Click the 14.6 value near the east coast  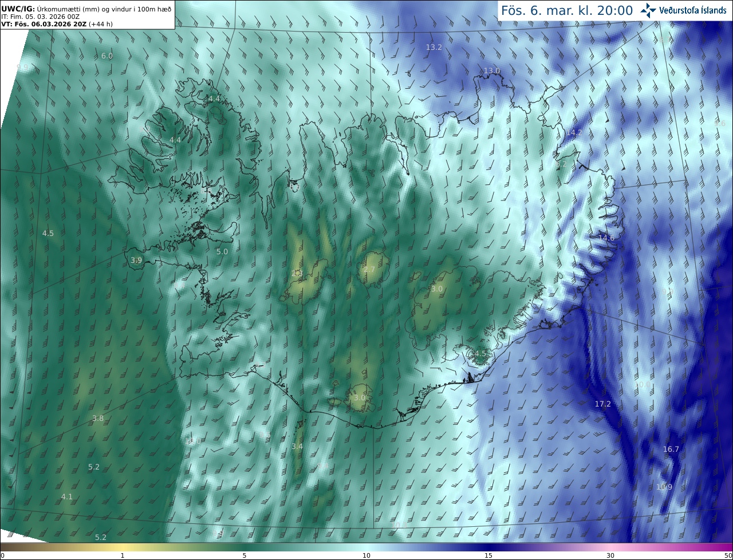(606, 238)
